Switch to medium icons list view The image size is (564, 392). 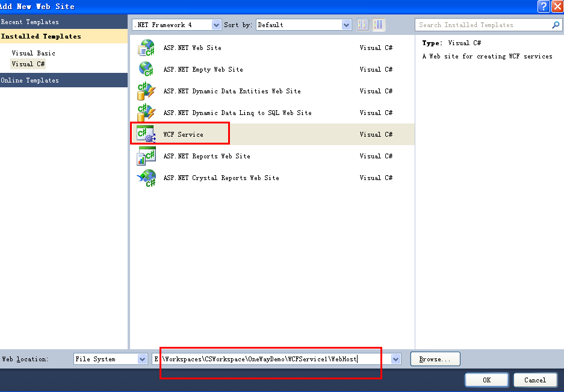379,25
